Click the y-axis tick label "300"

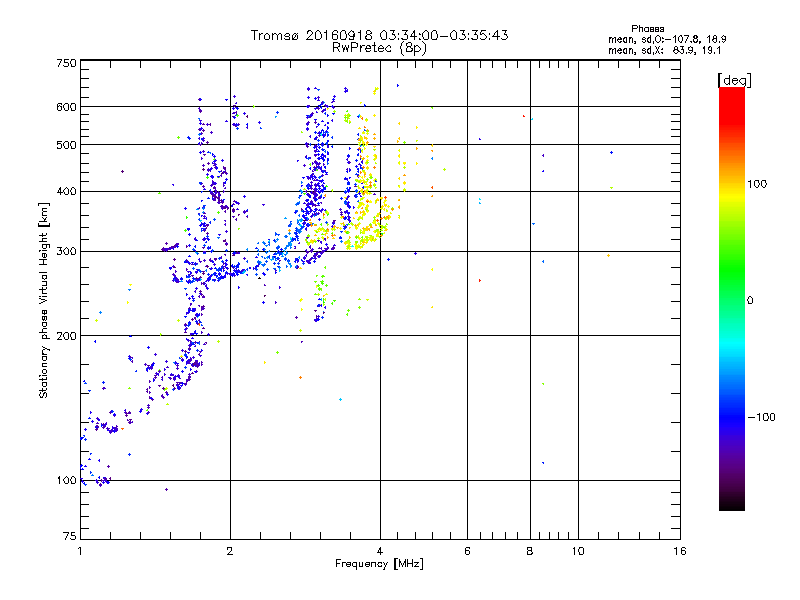click(x=66, y=251)
